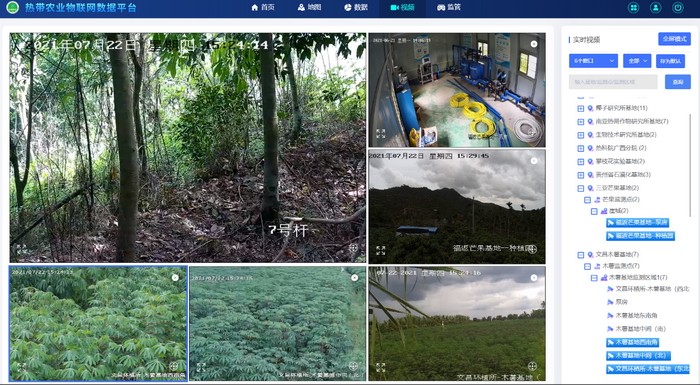Expand the 生物技术研究所基地(2) node
This screenshot has width=700, height=385.
(x=580, y=135)
